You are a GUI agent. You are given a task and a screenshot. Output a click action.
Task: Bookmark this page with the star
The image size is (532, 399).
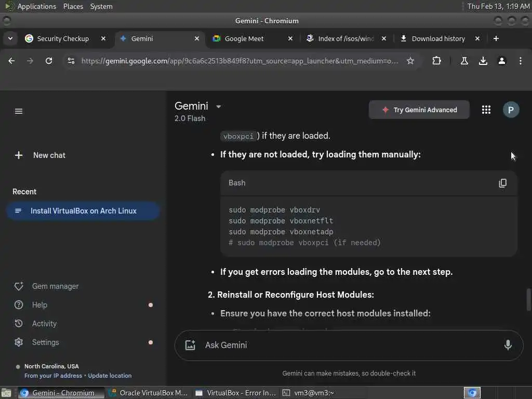410,61
